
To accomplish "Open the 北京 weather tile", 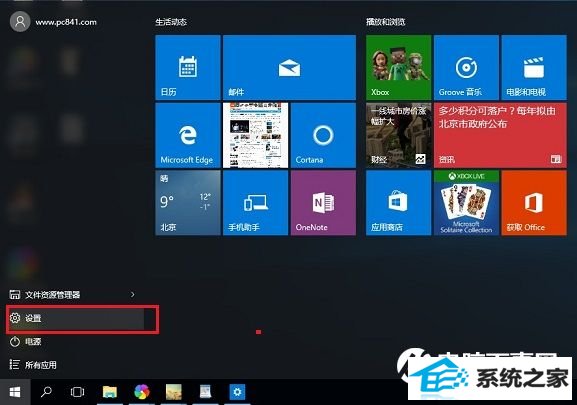I will click(188, 203).
